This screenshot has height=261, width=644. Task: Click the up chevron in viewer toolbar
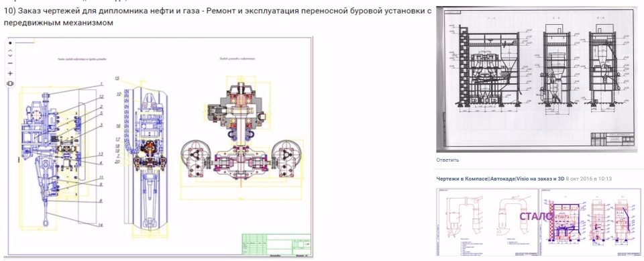pos(10,50)
